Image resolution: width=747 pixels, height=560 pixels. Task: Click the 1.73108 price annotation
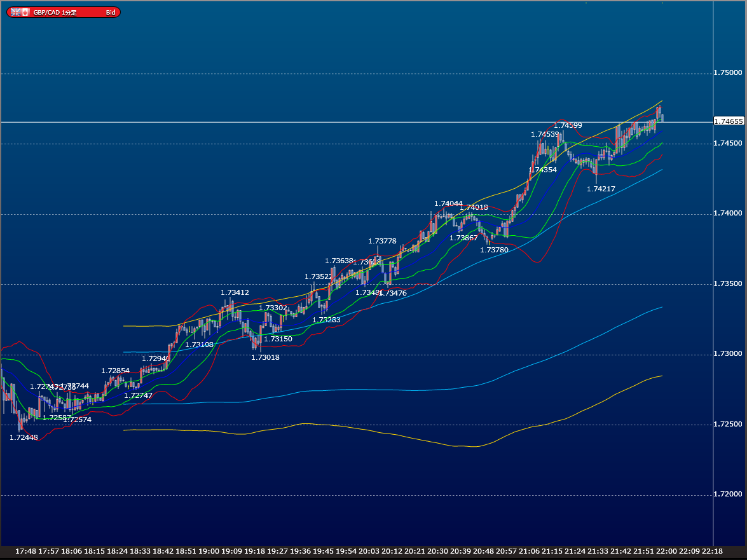point(199,345)
